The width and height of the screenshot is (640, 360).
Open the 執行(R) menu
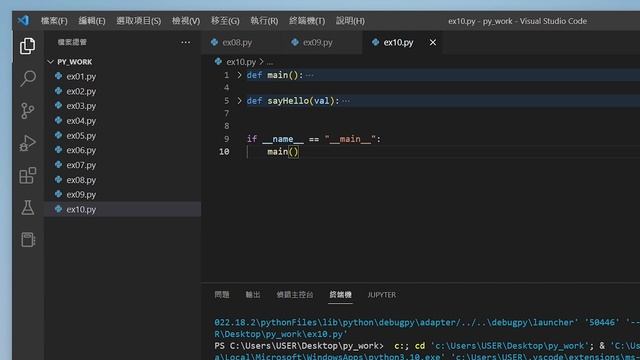coord(264,21)
